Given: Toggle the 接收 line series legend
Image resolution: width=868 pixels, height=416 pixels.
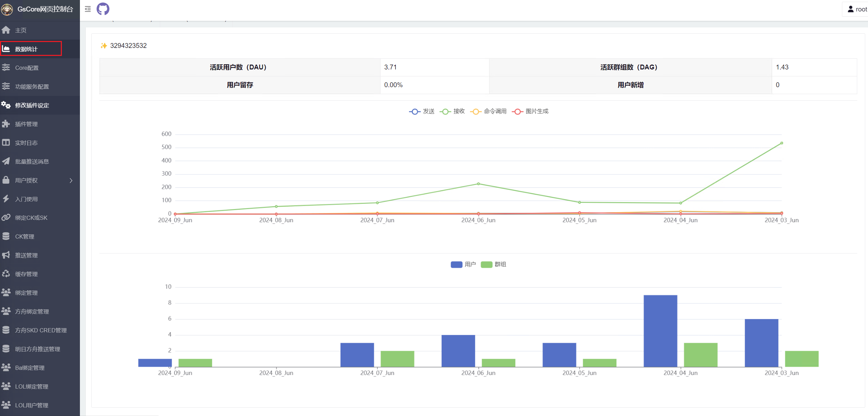Looking at the screenshot, I should click(x=452, y=111).
